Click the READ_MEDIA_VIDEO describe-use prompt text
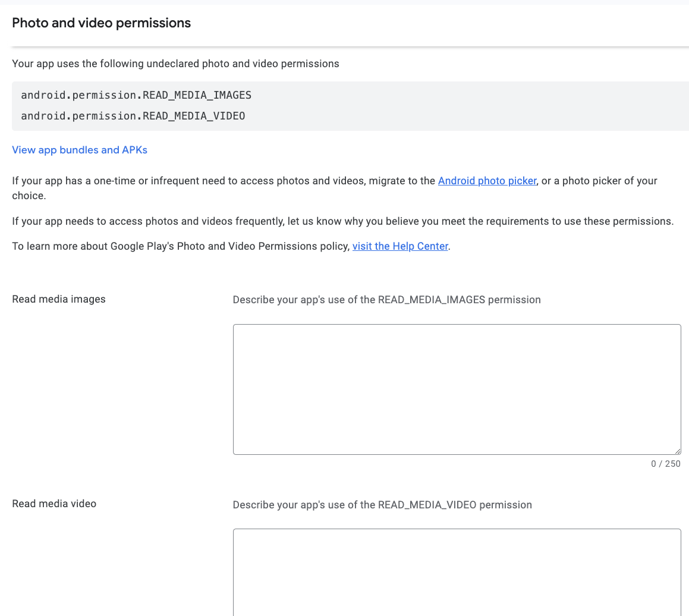The width and height of the screenshot is (689, 616). [x=382, y=505]
